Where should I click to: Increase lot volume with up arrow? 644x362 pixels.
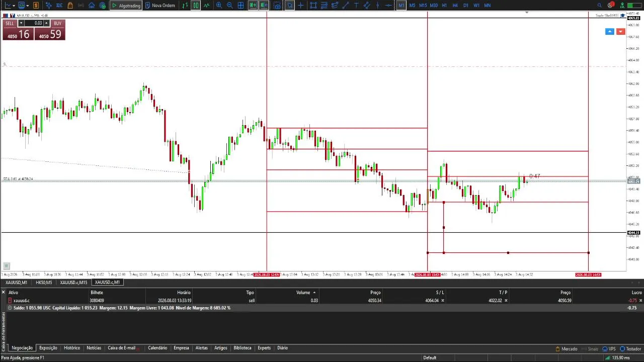click(46, 23)
